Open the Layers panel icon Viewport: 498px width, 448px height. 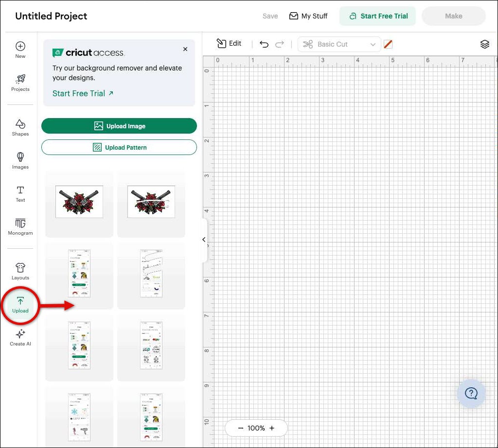coord(484,44)
